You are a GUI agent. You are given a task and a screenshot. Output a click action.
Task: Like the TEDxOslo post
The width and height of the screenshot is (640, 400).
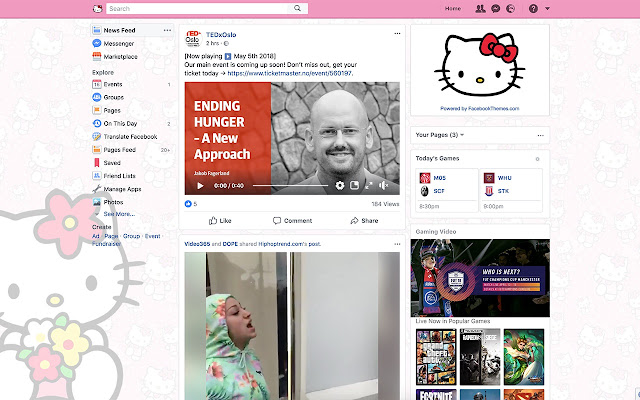coord(220,220)
